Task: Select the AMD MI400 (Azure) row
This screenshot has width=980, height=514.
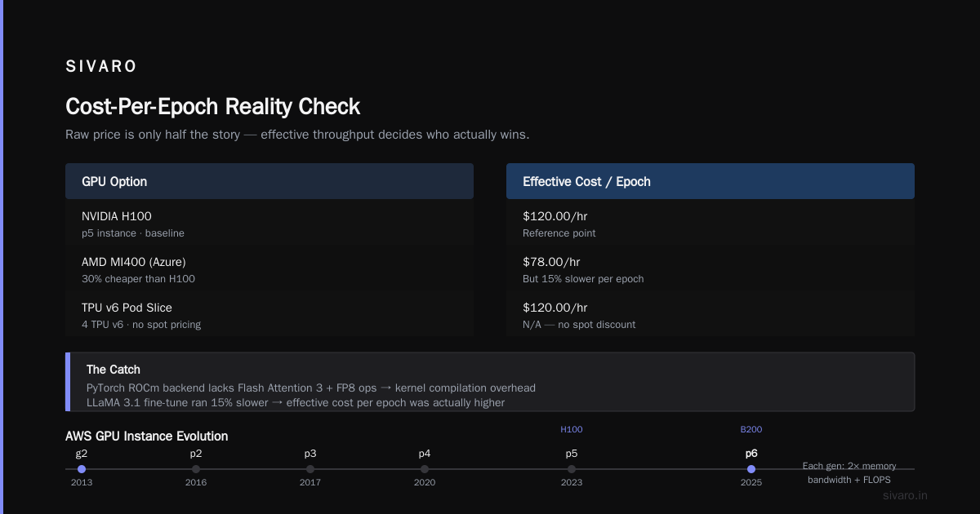Action: pos(269,269)
